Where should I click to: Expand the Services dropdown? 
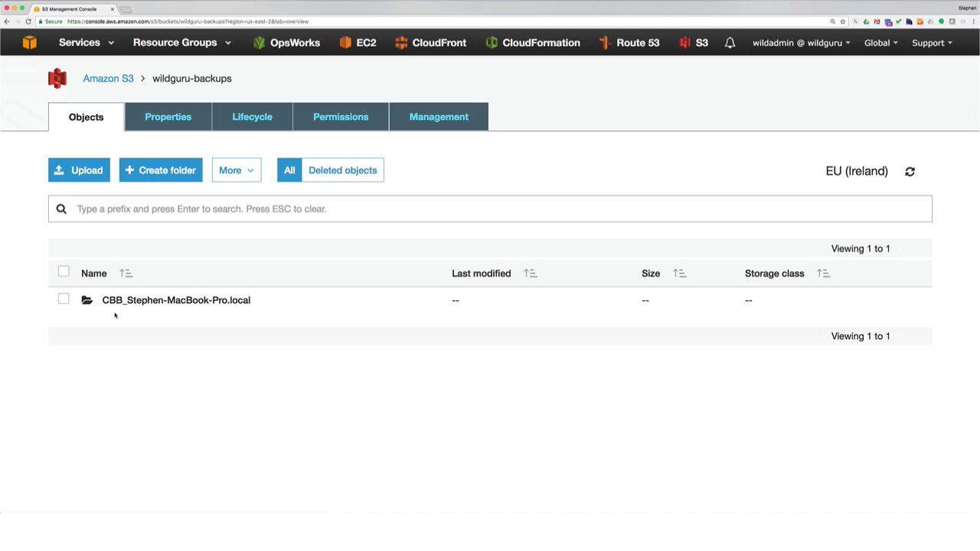pos(87,43)
